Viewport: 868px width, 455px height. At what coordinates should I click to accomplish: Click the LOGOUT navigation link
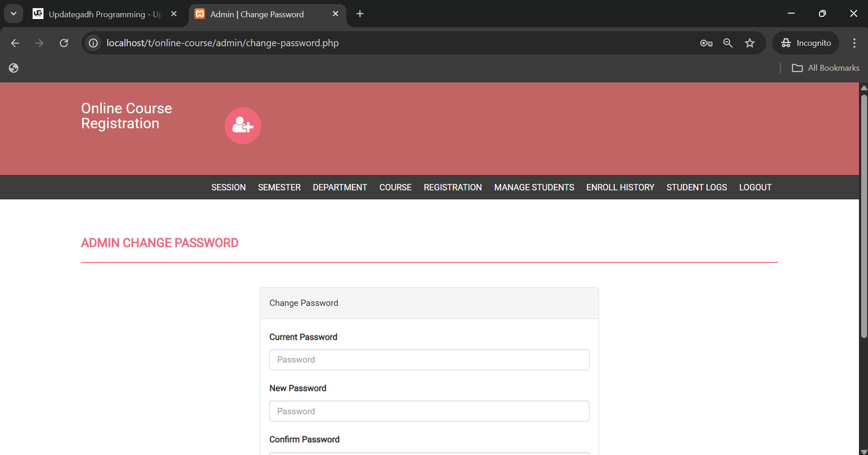pos(755,187)
